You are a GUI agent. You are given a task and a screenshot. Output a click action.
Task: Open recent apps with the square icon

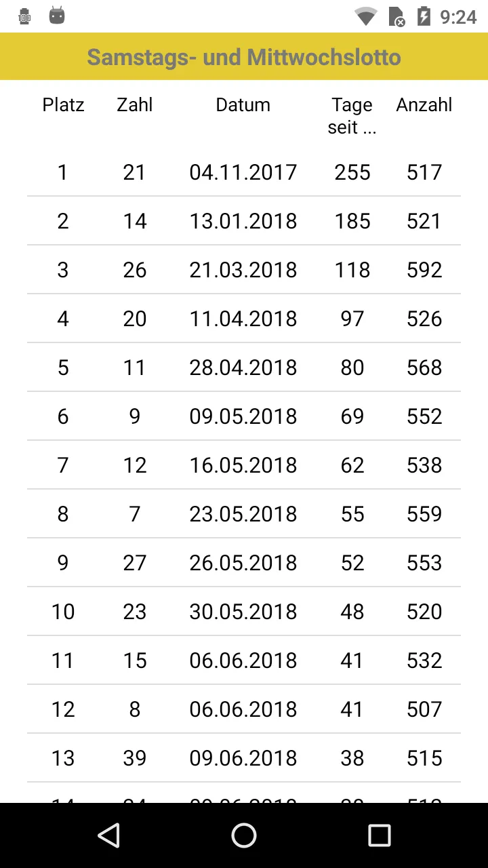379,835
